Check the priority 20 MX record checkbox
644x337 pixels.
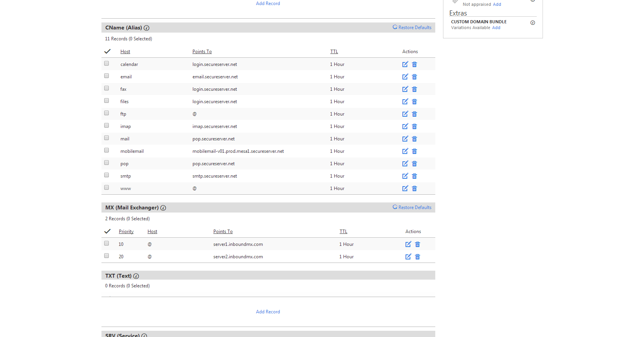[106, 256]
